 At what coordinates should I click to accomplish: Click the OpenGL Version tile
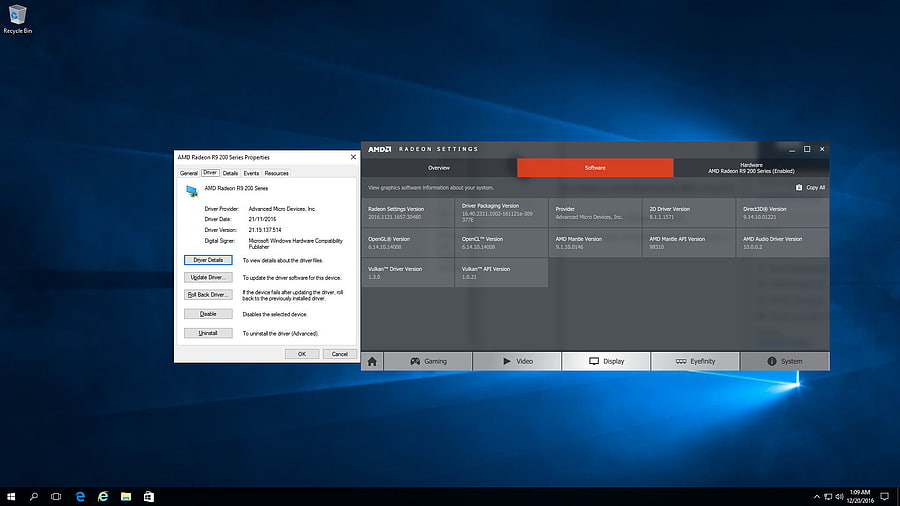[408, 243]
